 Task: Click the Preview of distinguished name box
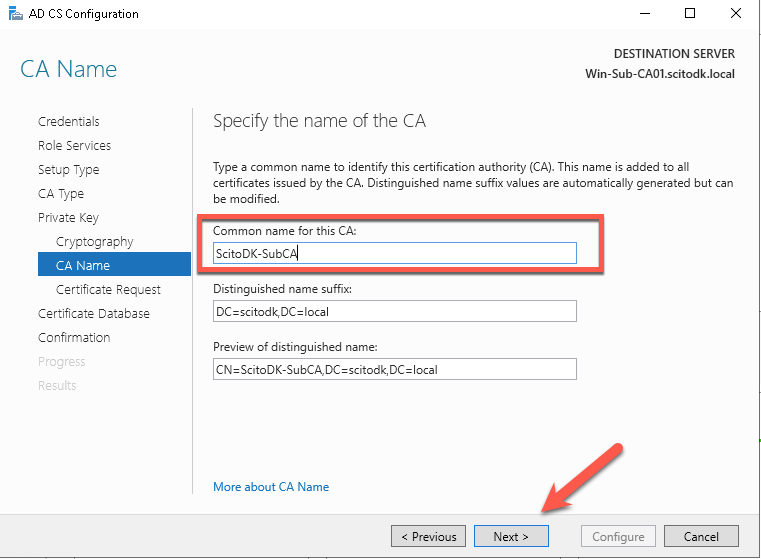click(x=395, y=369)
